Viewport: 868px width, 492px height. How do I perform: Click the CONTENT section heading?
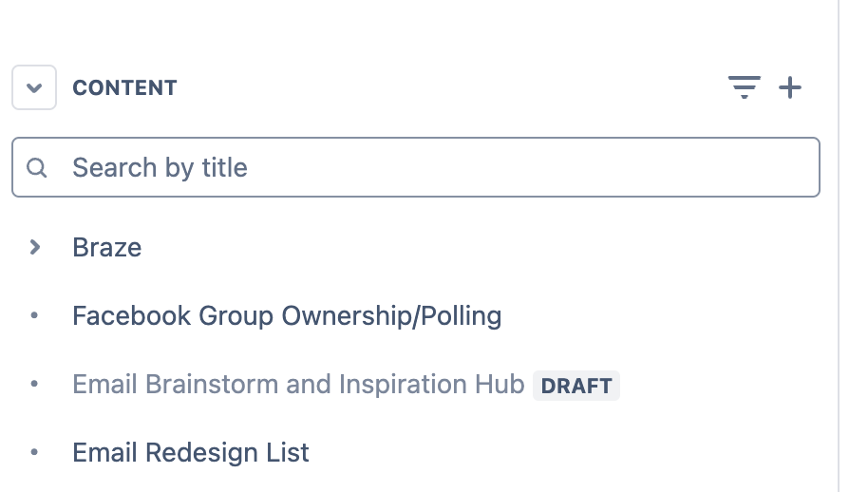tap(124, 88)
